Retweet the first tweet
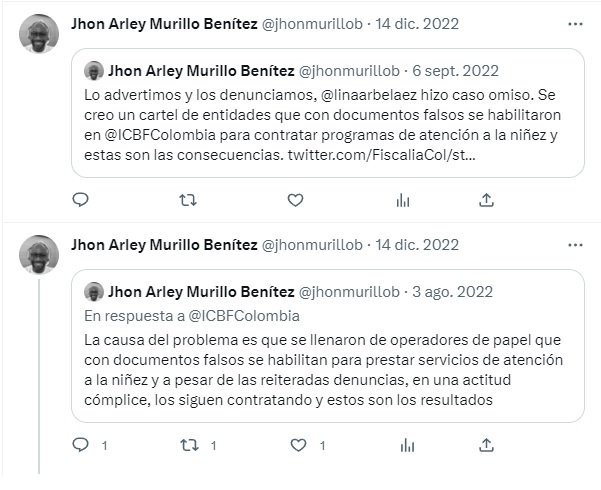The height and width of the screenshot is (490, 601). [x=186, y=200]
